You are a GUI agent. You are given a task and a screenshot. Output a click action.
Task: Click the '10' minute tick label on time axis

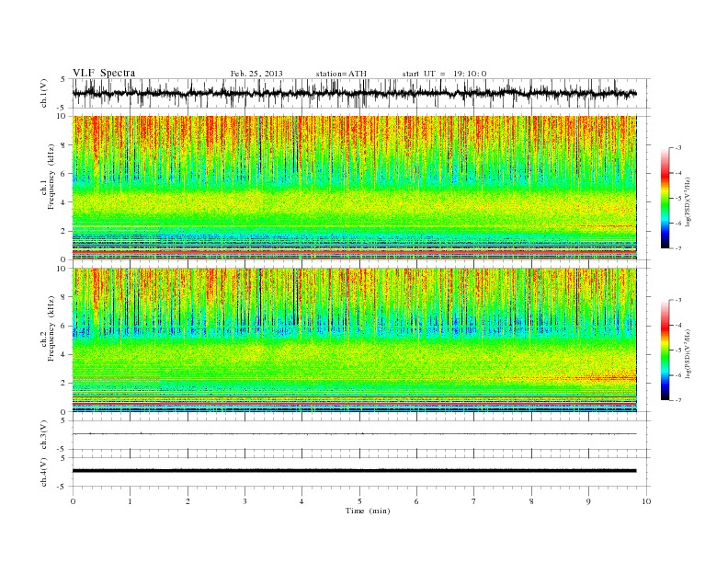point(646,501)
